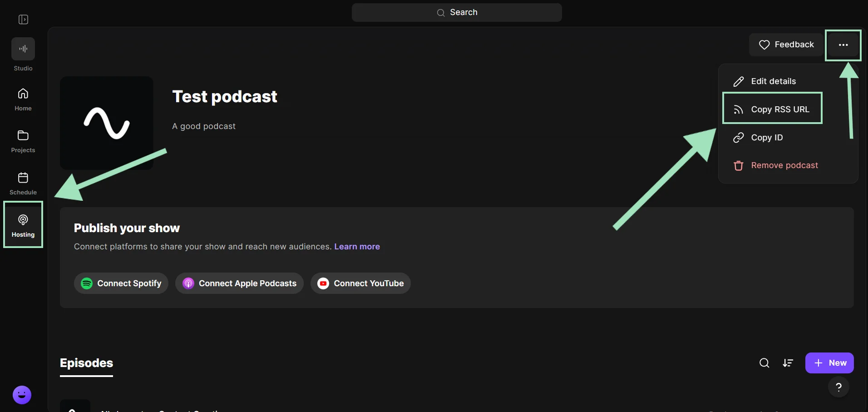This screenshot has height=412, width=868.
Task: Open Studio from the sidebar
Action: (x=23, y=55)
